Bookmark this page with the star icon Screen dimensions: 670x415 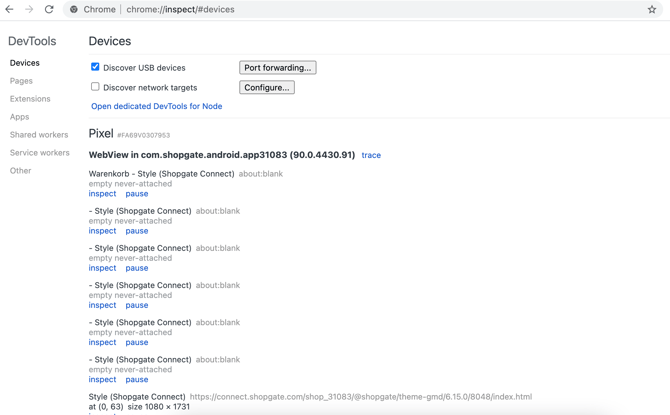pyautogui.click(x=652, y=9)
